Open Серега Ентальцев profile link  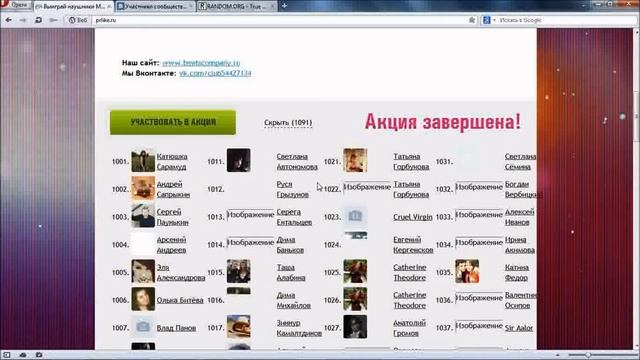(x=294, y=217)
